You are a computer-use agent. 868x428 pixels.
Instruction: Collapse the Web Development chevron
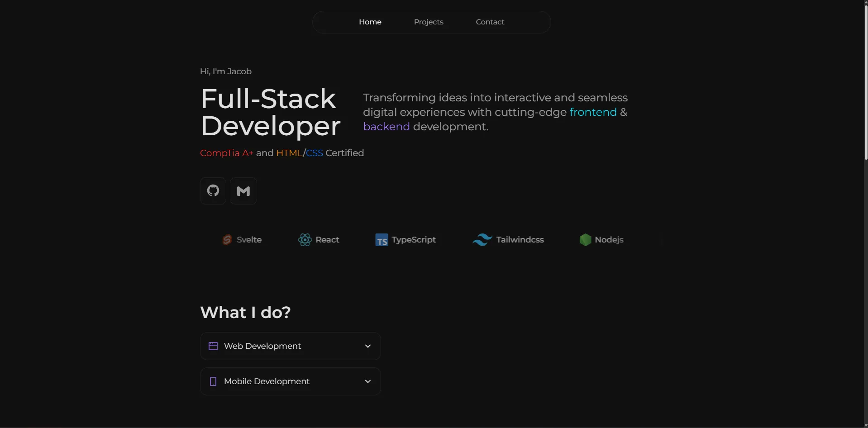point(367,346)
